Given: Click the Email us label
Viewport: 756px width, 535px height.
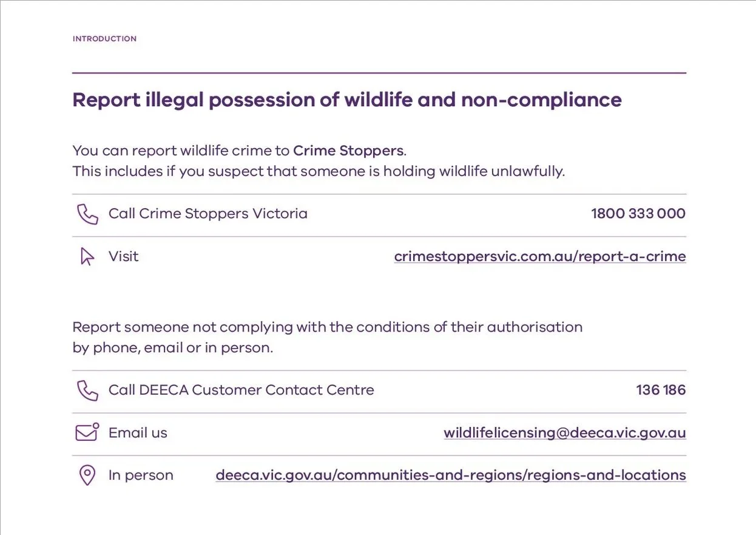Looking at the screenshot, I should [138, 433].
